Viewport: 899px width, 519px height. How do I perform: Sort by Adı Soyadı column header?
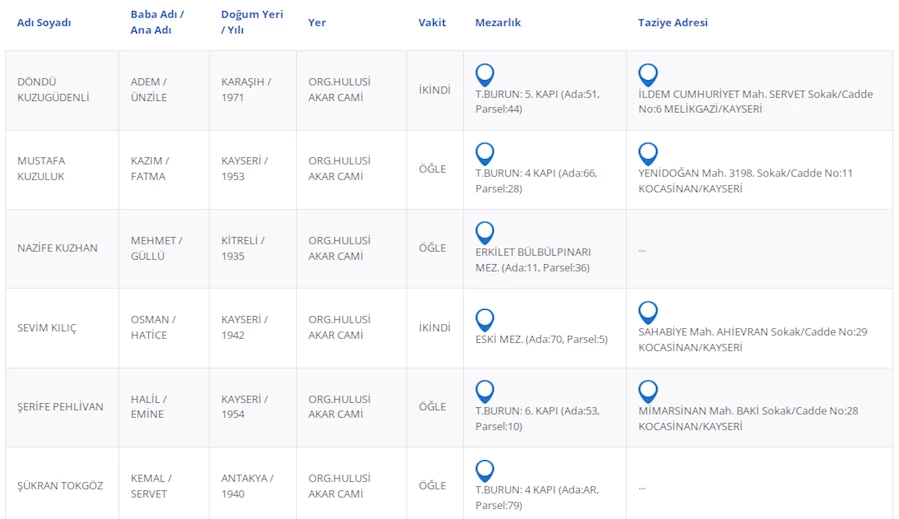(44, 23)
